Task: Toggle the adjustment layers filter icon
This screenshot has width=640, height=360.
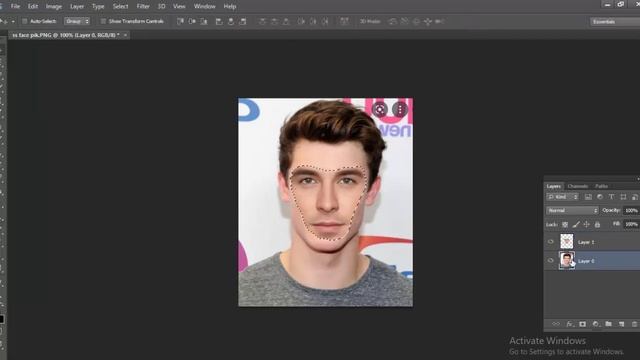Action: click(x=600, y=197)
